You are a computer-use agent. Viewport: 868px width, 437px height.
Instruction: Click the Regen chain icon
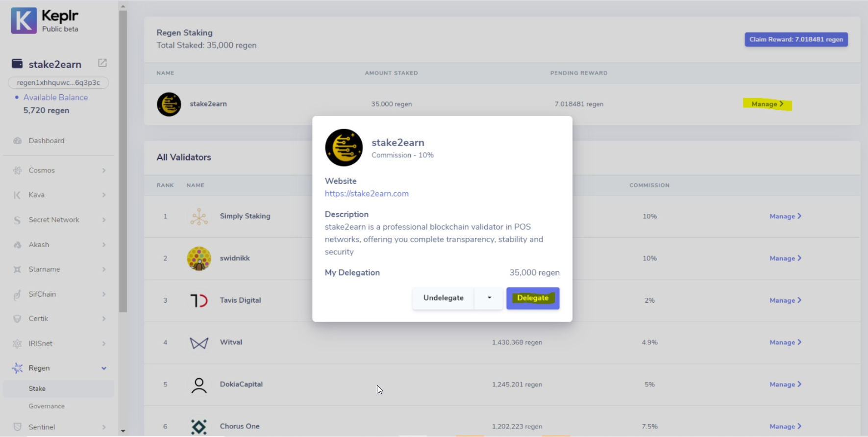(18, 368)
